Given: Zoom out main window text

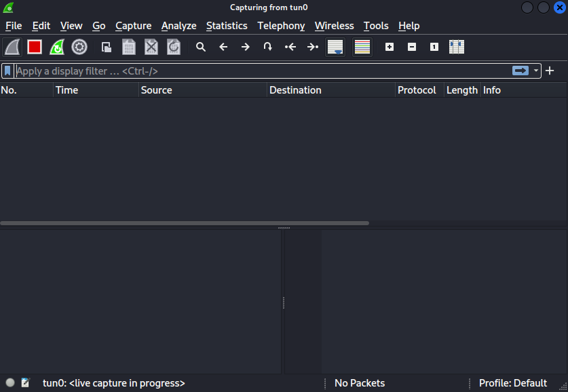Looking at the screenshot, I should 412,47.
